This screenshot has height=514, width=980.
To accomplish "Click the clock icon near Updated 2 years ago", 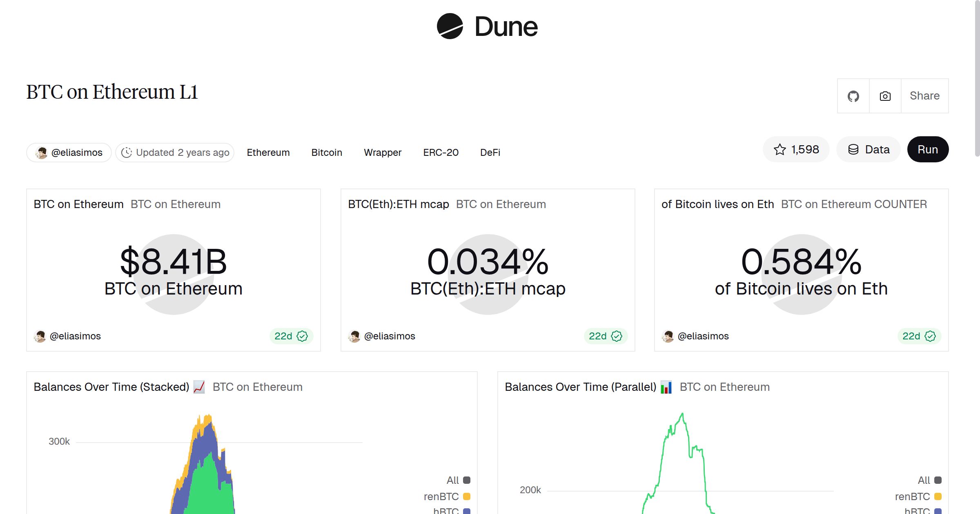I will tap(127, 152).
